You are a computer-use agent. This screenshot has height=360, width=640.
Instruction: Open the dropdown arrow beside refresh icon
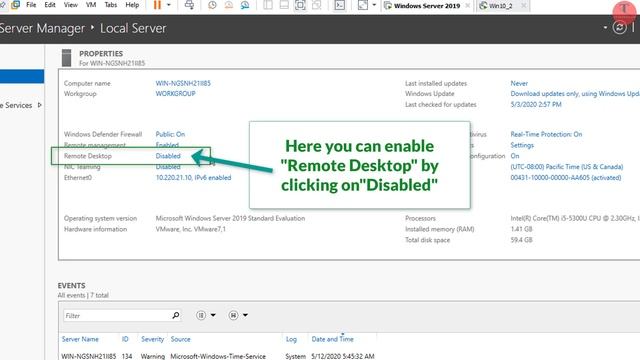[605, 27]
